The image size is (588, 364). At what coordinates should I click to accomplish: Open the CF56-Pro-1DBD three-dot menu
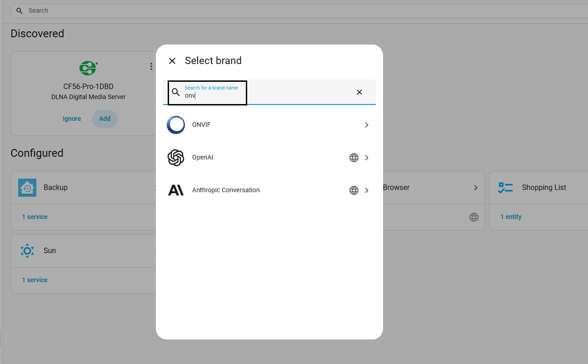151,67
